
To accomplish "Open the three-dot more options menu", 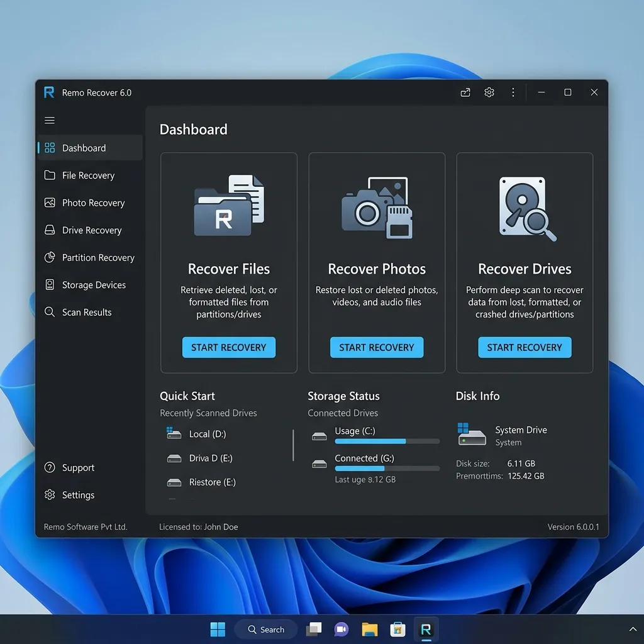I will tap(513, 92).
